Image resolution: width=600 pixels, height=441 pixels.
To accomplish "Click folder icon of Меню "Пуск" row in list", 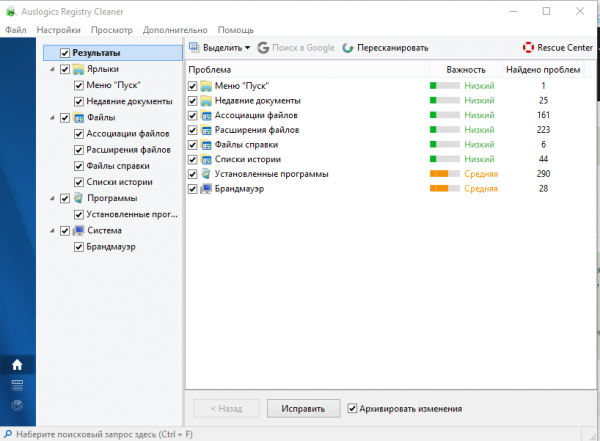I will tap(206, 86).
